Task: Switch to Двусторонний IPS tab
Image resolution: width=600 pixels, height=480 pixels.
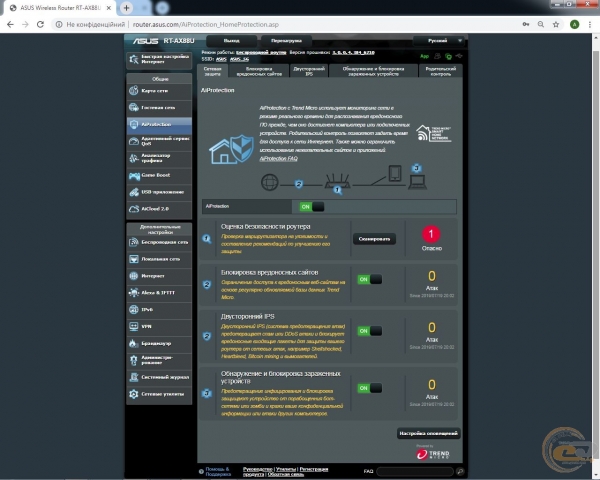Action: tap(309, 71)
